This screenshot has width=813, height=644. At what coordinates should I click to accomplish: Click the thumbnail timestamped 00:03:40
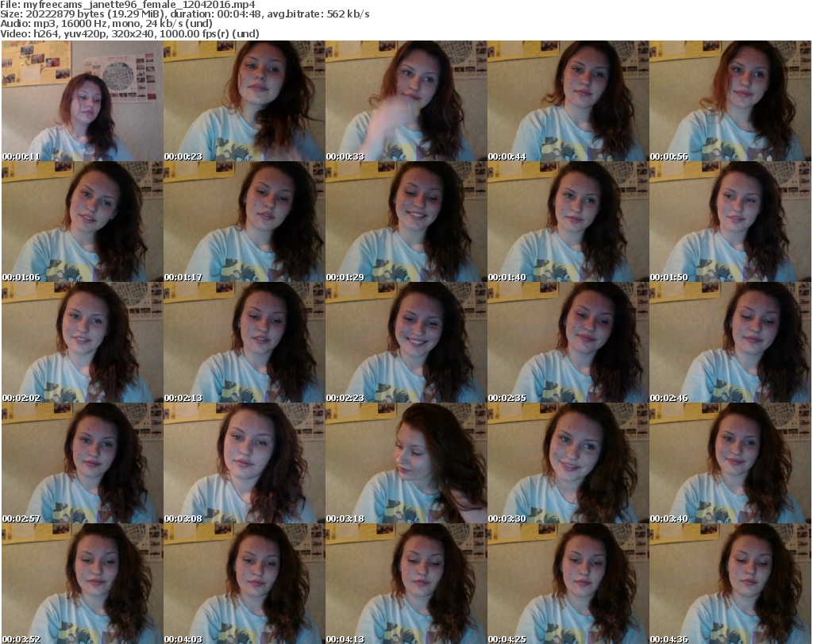pos(730,463)
